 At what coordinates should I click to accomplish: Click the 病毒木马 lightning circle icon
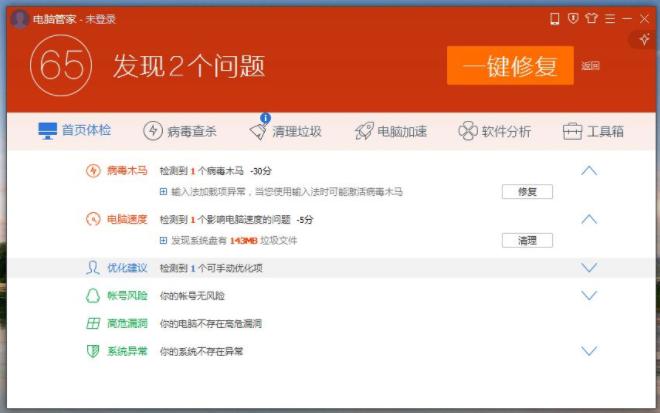click(93, 171)
